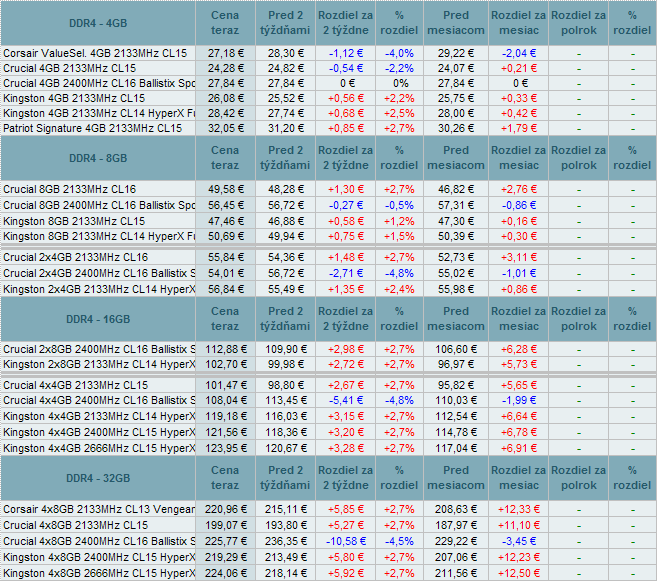
Task: Click the 54,01 € current price cell
Action: click(x=226, y=273)
